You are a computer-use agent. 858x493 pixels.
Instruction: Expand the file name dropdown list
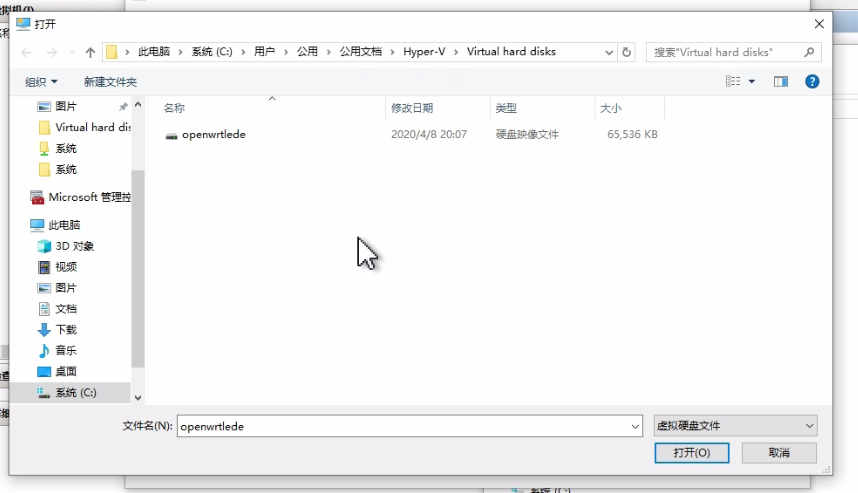pyautogui.click(x=635, y=426)
